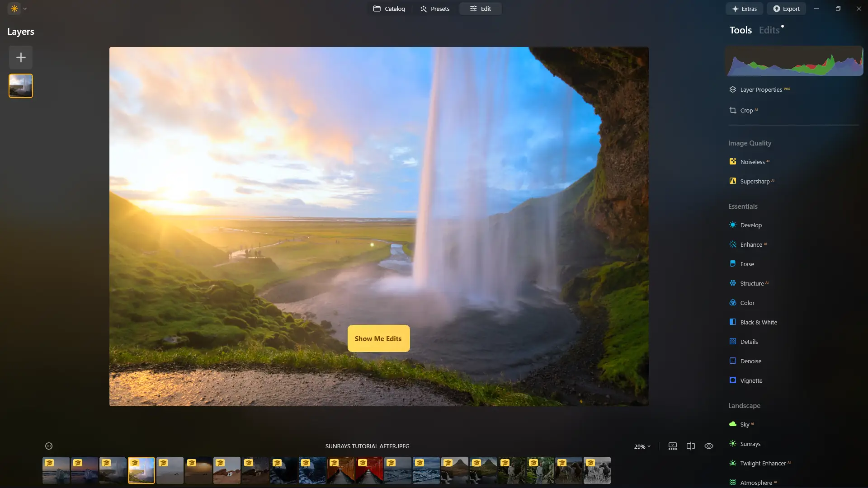Image resolution: width=868 pixels, height=488 pixels.
Task: Open Black & White tool
Action: pos(758,322)
